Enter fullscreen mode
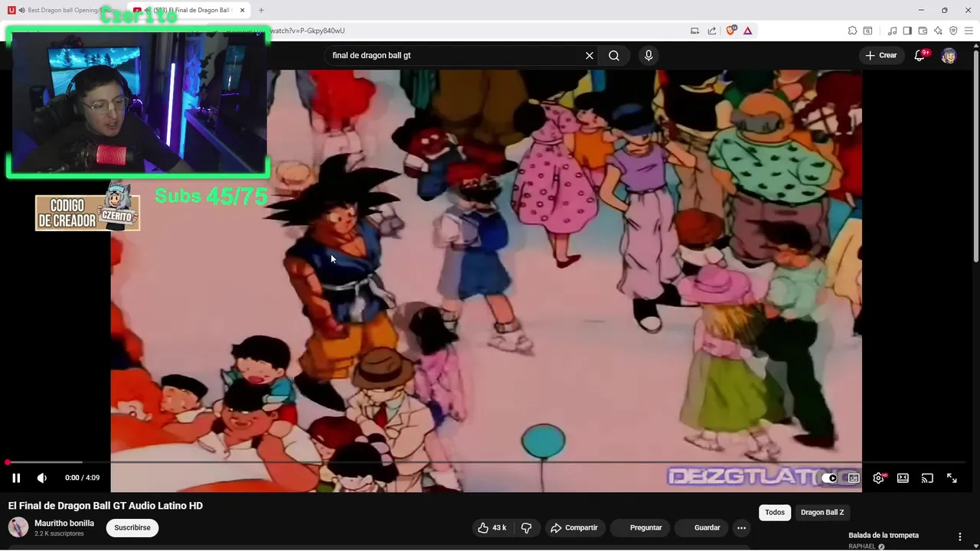This screenshot has width=980, height=551. tap(952, 478)
